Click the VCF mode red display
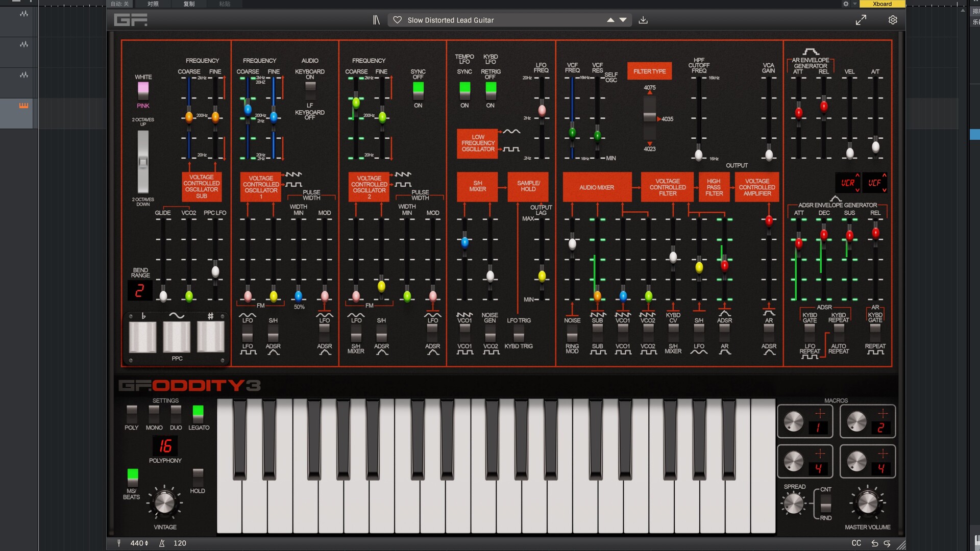The image size is (980, 551). click(x=875, y=183)
